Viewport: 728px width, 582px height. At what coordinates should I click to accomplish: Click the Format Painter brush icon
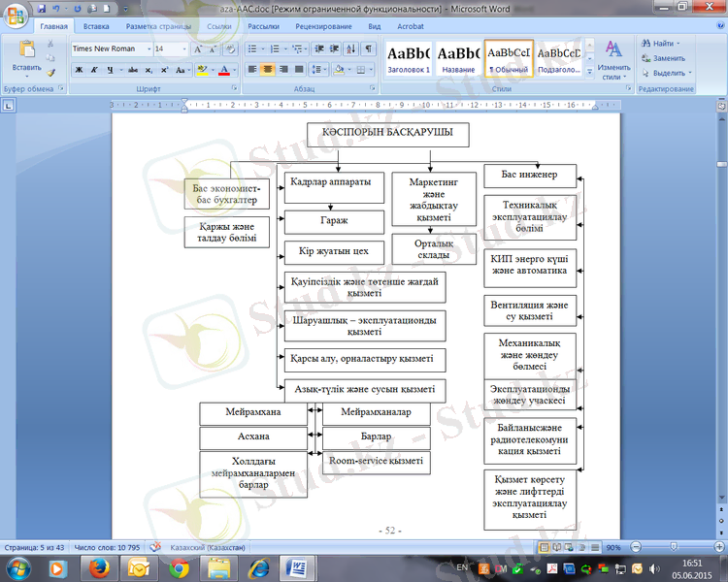click(x=50, y=73)
